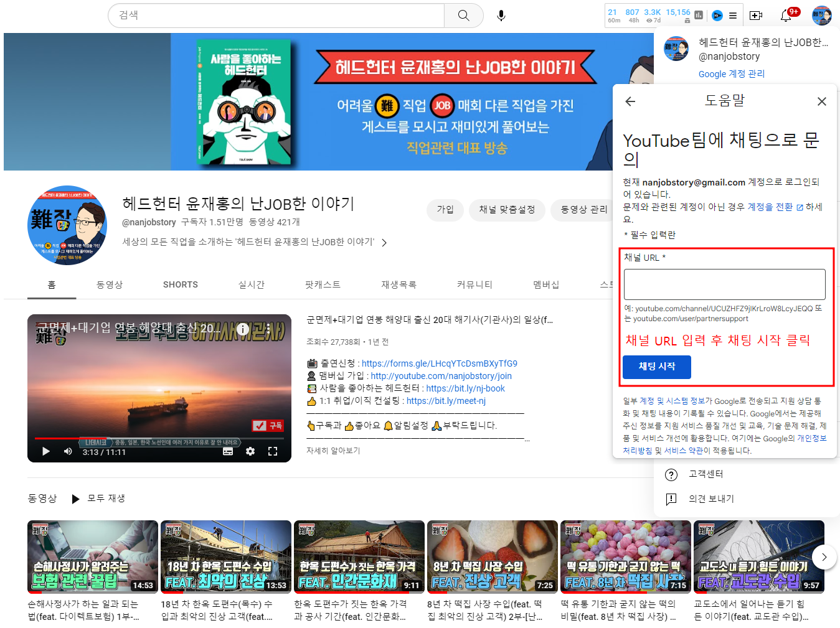Open the youtube.com/nanjobstory/join link
This screenshot has height=628, width=840.
(x=441, y=376)
